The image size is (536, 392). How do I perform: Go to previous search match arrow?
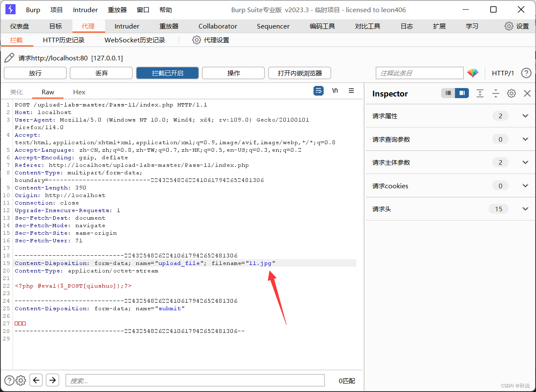click(37, 380)
